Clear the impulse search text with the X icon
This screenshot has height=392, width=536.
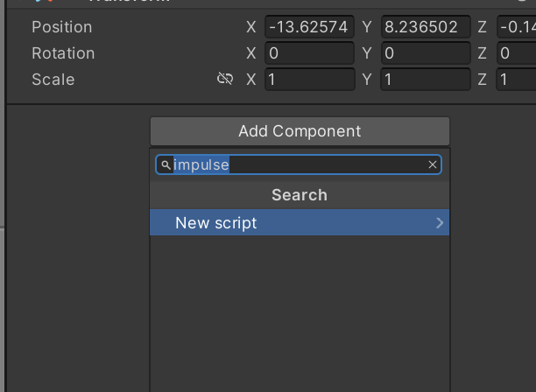pyautogui.click(x=432, y=164)
